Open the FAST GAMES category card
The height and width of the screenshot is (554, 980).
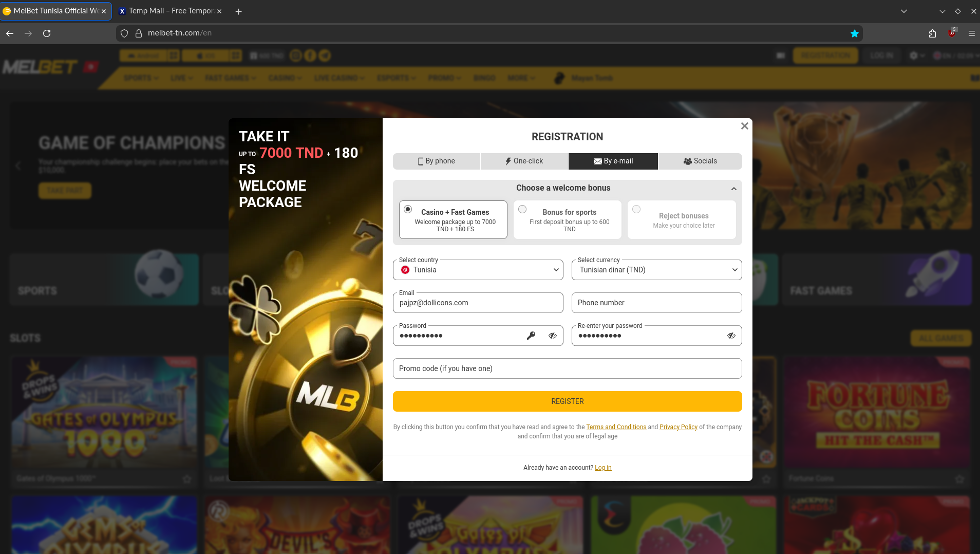tap(877, 279)
